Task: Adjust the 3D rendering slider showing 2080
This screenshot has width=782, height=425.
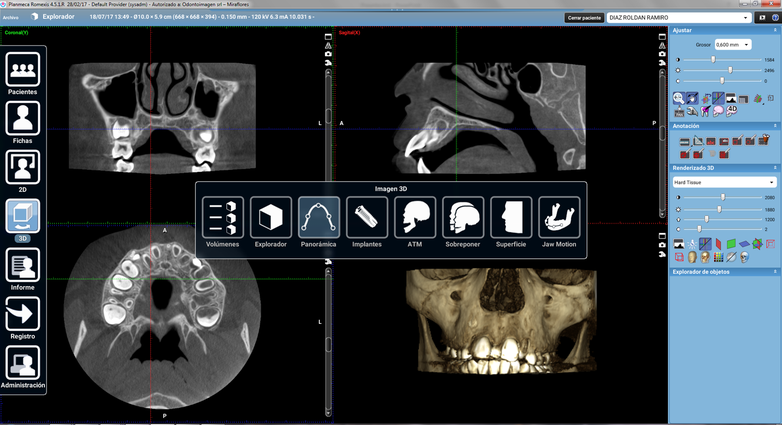Action: [x=722, y=198]
